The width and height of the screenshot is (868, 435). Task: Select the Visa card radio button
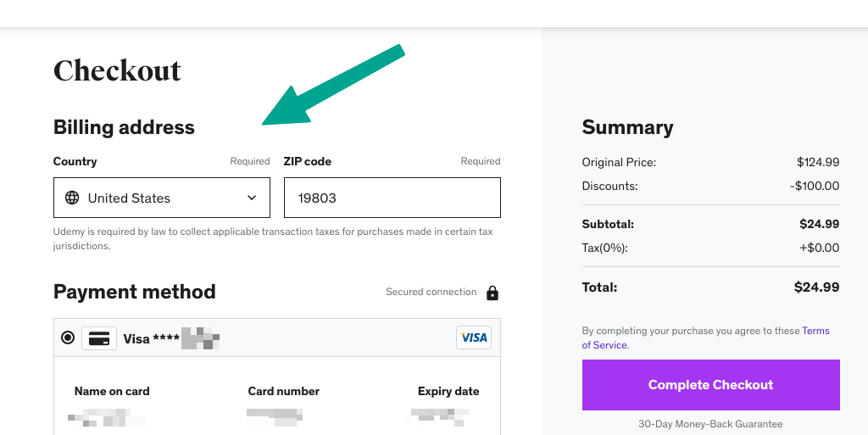coord(68,337)
